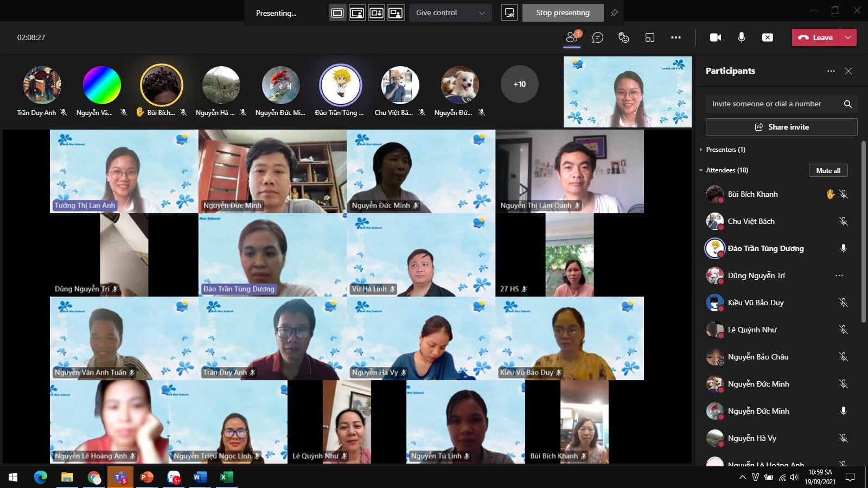868x488 pixels.
Task: Toggle the camera on or off
Action: pyautogui.click(x=716, y=37)
